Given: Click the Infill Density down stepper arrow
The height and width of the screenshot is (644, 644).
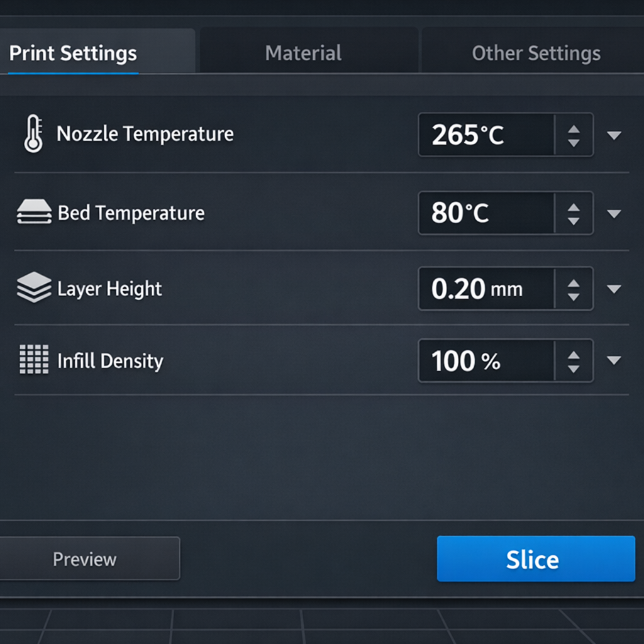Looking at the screenshot, I should click(574, 368).
